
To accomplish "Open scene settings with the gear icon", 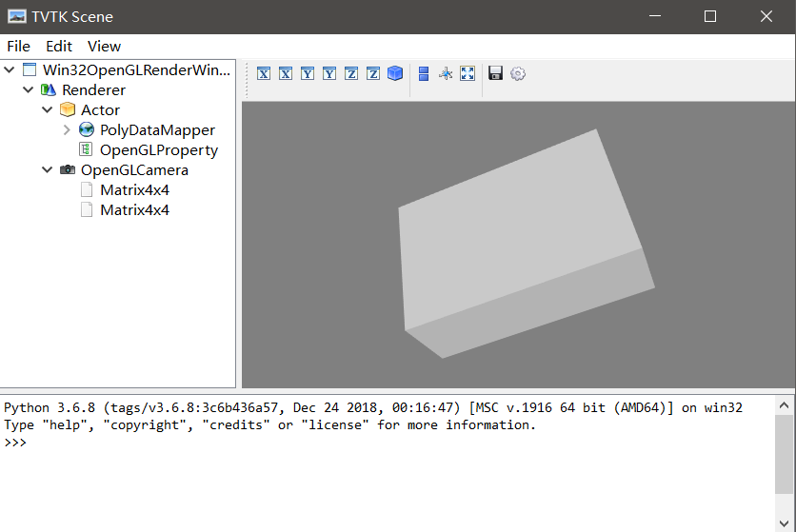I will tap(518, 73).
